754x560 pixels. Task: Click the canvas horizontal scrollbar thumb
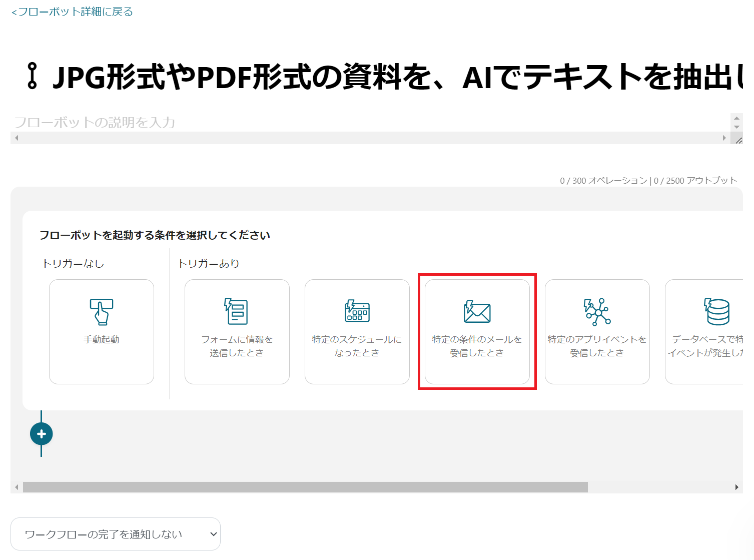click(x=305, y=487)
